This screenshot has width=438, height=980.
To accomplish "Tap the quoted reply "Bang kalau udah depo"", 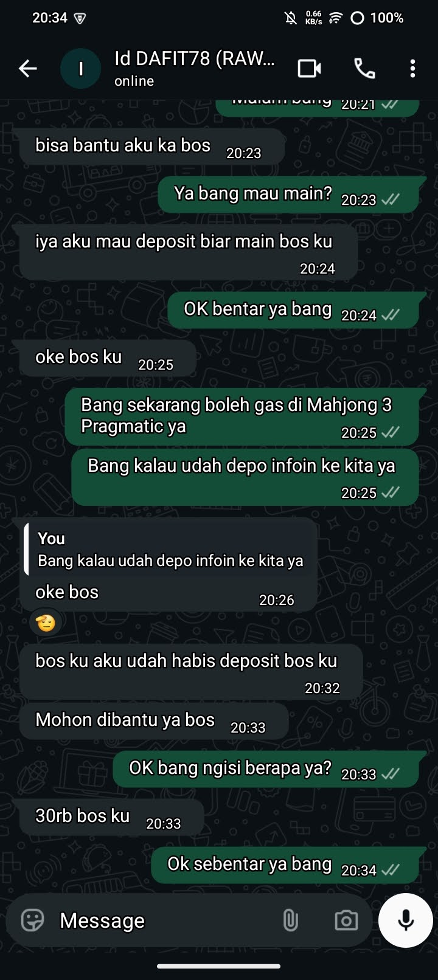I will (x=169, y=550).
